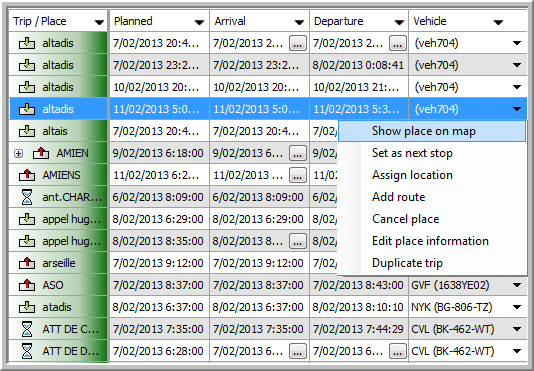The image size is (534, 371).
Task: Click the unload icon beside atadis
Action: point(27,307)
